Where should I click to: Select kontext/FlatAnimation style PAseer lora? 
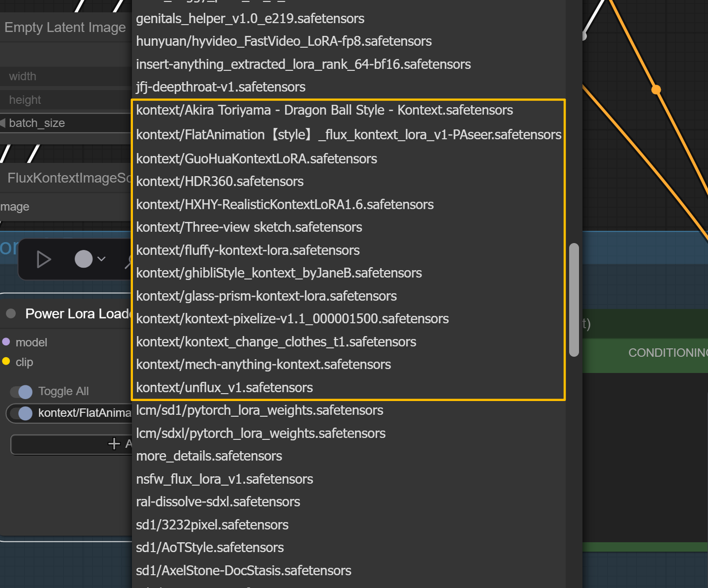tap(349, 135)
